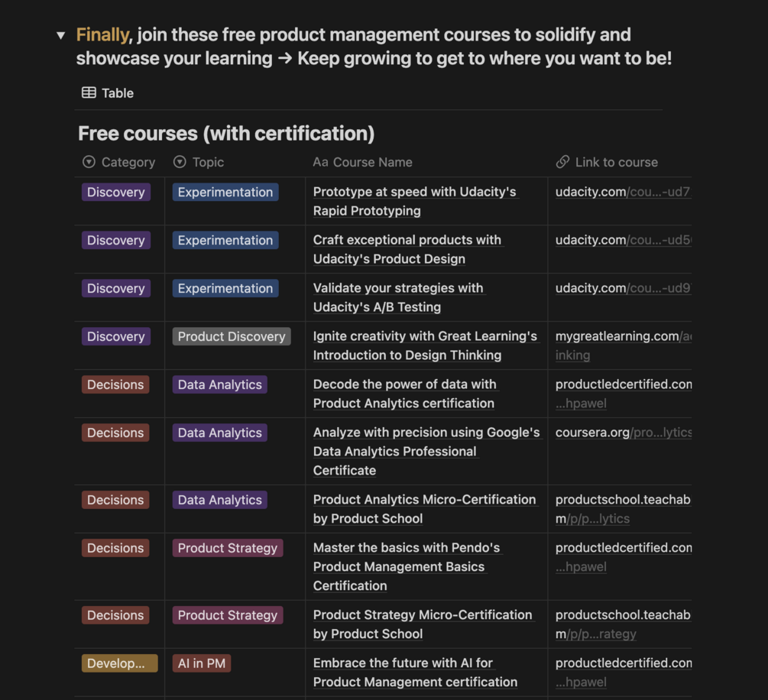Click the 'Free courses (with certification)' database title
The image size is (768, 700).
point(226,134)
